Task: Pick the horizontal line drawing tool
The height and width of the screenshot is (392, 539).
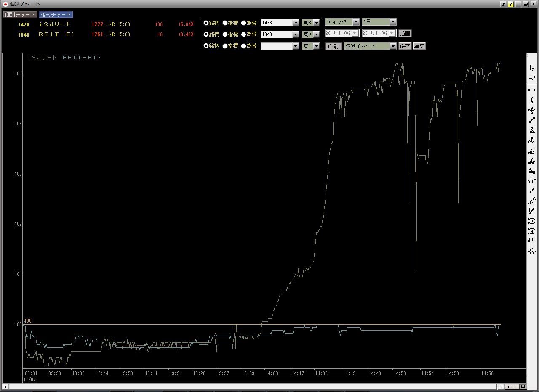Action: [532, 90]
